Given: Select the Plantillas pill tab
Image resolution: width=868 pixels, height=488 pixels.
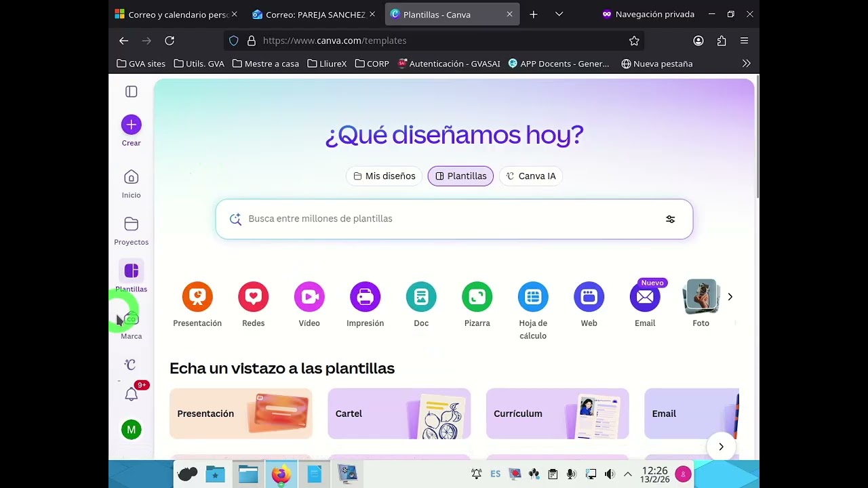Looking at the screenshot, I should (460, 176).
